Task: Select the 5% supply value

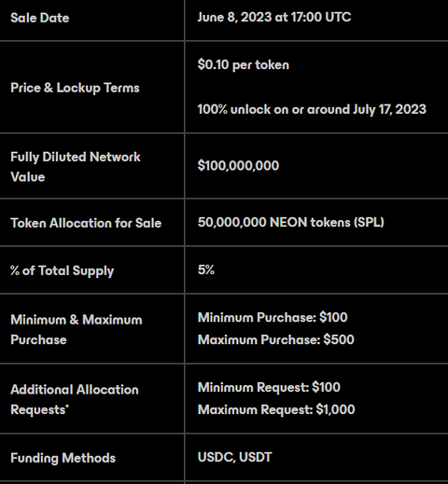Action: tap(206, 270)
